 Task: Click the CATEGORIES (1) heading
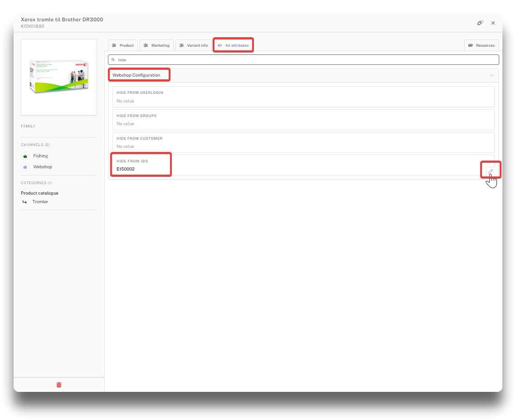37,183
